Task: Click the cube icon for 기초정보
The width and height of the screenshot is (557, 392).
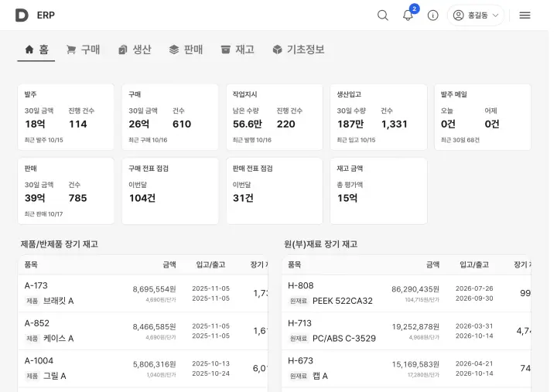Action: click(277, 49)
